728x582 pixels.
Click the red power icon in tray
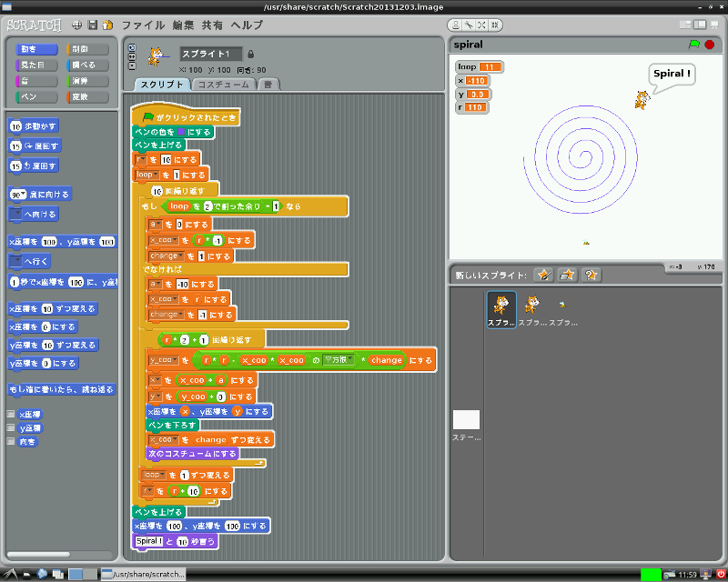point(721,575)
